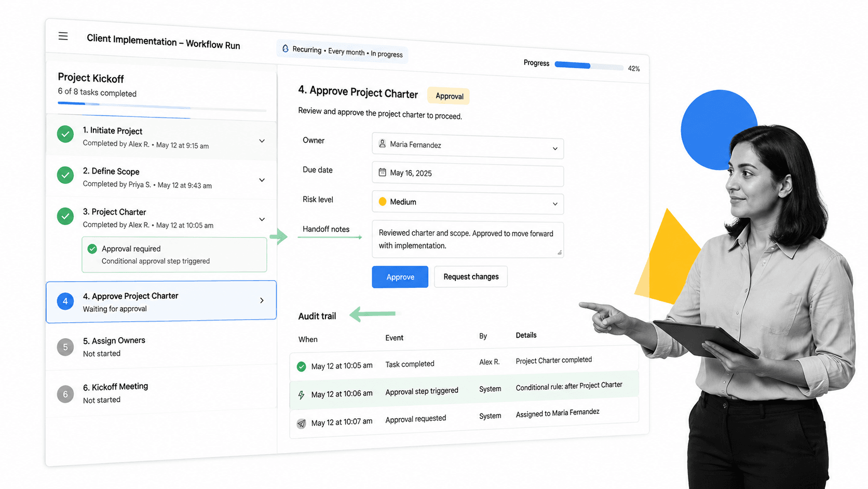This screenshot has width=868, height=489.
Task: Open Approve Project Charter step arrow
Action: click(262, 300)
